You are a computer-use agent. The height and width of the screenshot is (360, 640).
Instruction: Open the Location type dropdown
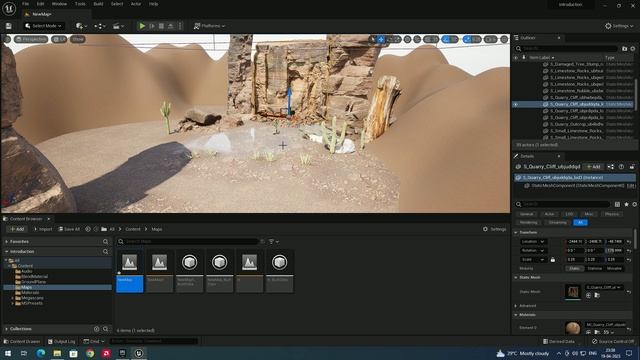click(x=533, y=242)
